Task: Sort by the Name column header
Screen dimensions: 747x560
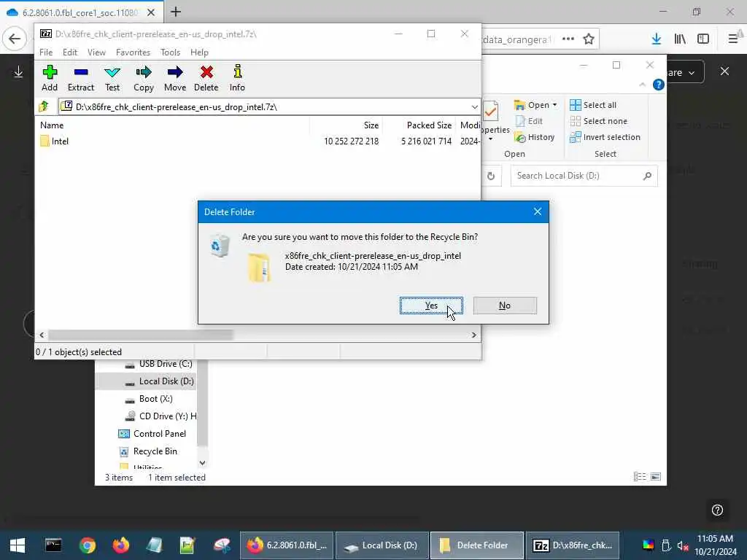Action: 52,125
